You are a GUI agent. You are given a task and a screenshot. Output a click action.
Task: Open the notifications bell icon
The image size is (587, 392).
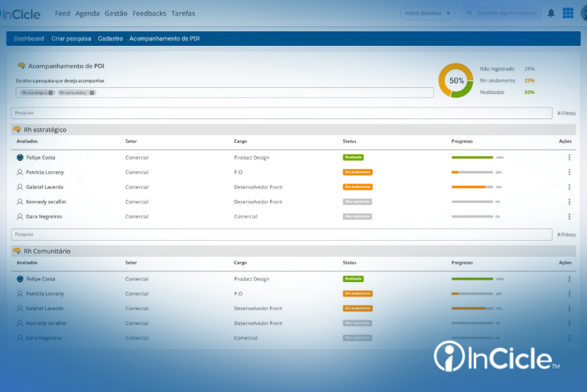point(551,14)
